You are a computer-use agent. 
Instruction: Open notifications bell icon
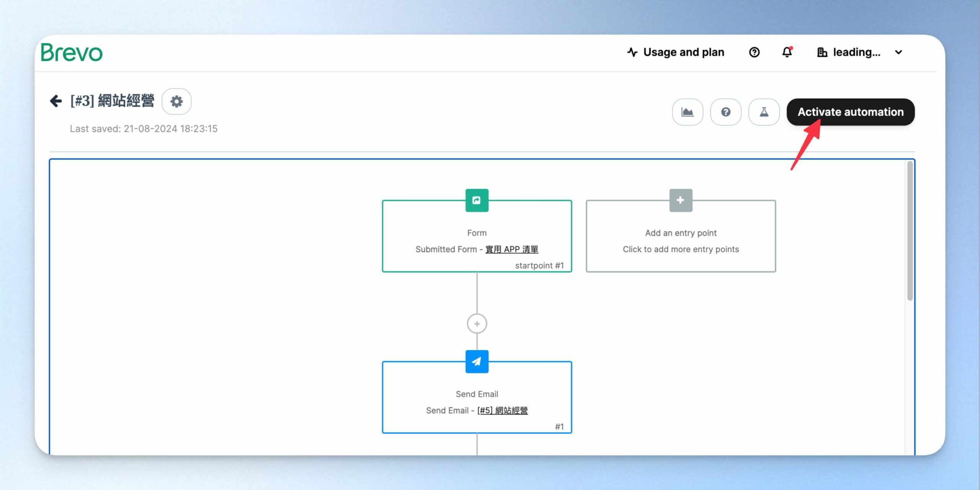click(x=787, y=52)
